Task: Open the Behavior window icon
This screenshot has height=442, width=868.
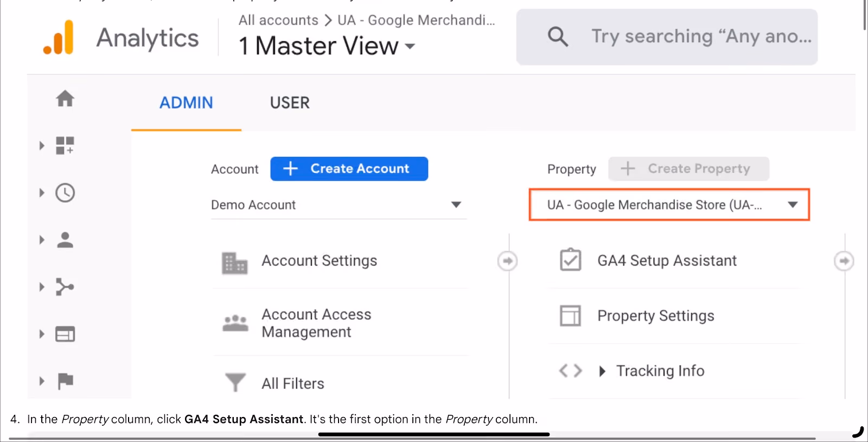Action: 65,334
